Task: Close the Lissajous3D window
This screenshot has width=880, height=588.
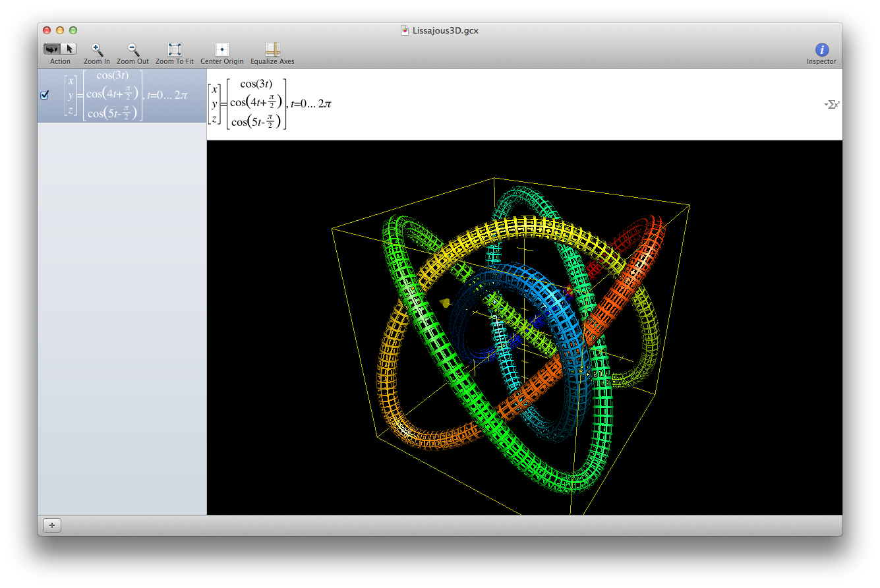Action: coord(47,30)
